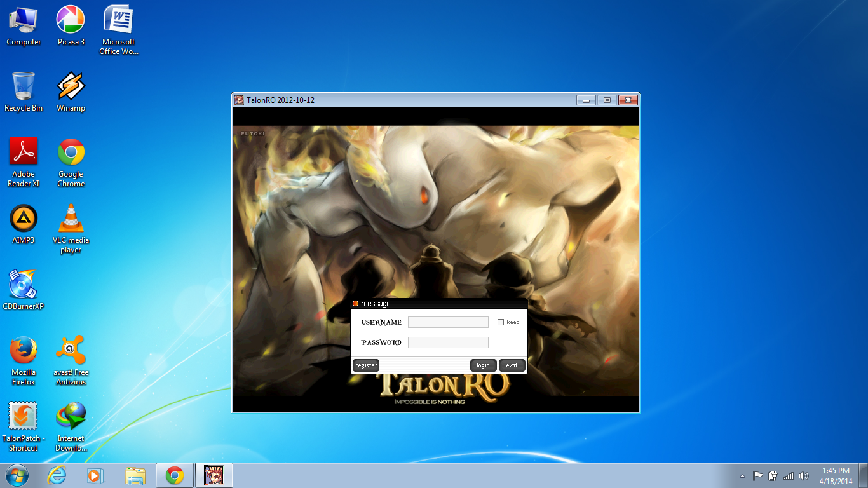Select VLC media player desktop icon

pos(71,229)
